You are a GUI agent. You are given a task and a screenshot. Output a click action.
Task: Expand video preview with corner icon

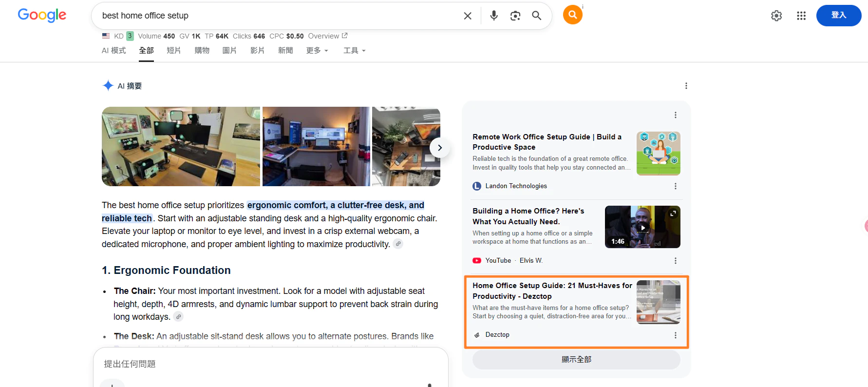pos(673,213)
